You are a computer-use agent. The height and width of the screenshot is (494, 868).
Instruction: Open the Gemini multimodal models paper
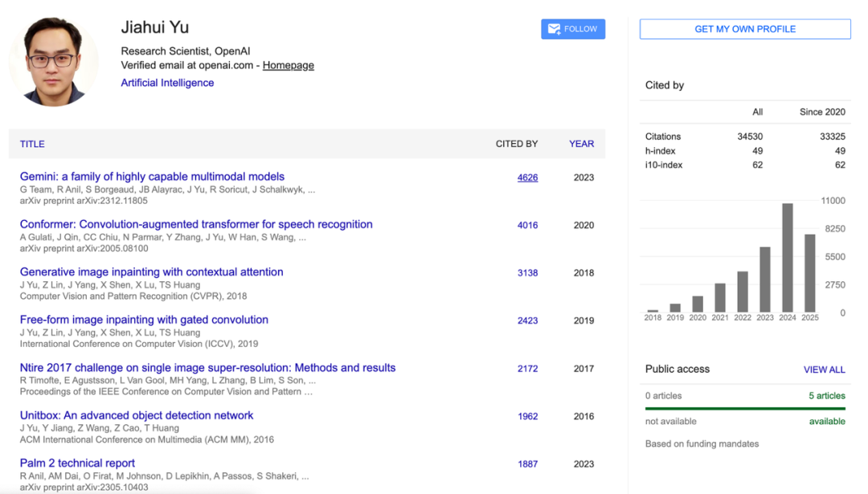(x=152, y=177)
